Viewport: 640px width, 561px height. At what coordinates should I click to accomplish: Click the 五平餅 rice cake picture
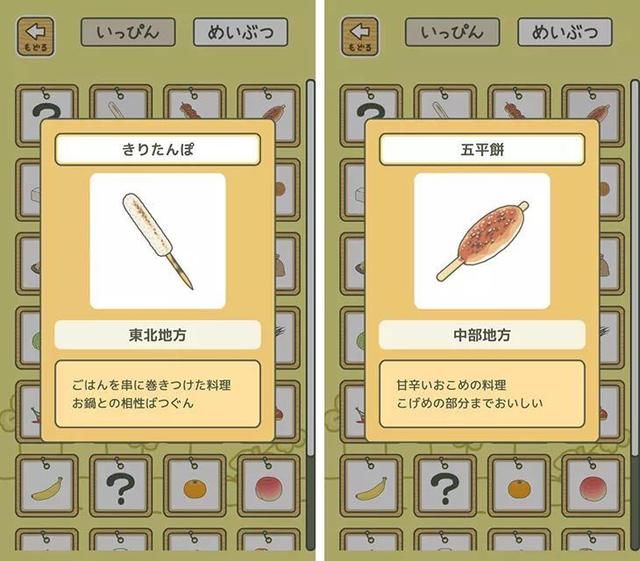(x=482, y=241)
